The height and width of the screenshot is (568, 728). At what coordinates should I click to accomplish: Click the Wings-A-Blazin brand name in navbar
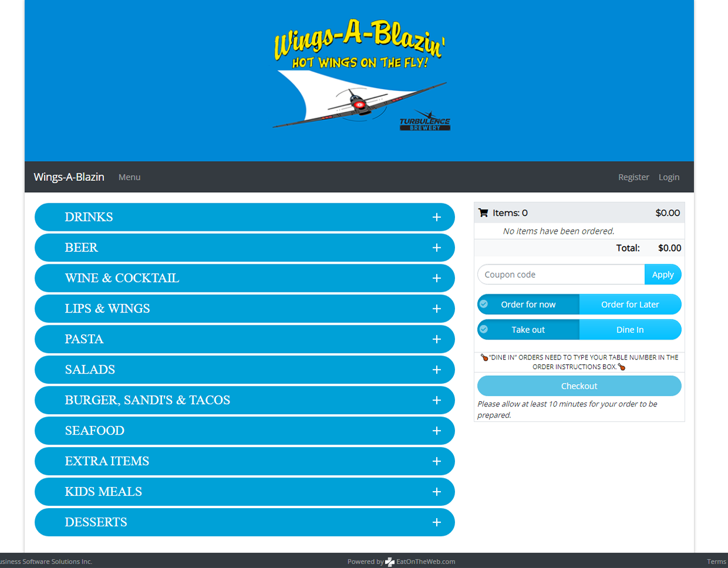69,177
